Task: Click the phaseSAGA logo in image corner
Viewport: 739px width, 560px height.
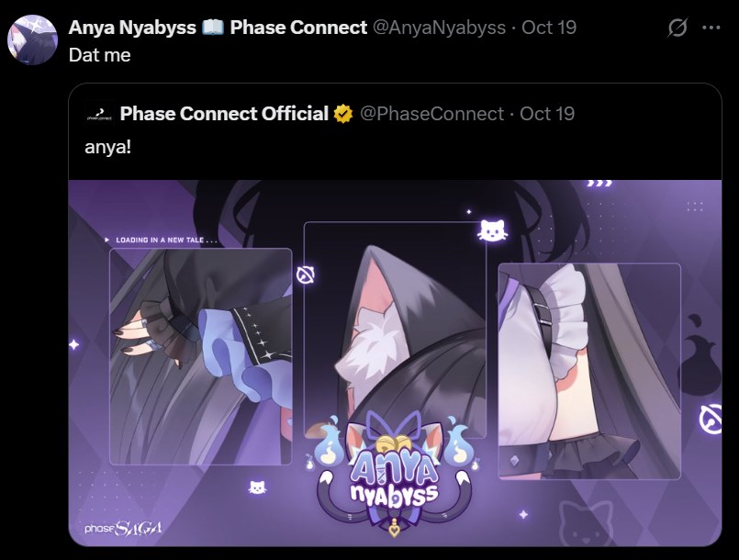Action: click(x=122, y=528)
